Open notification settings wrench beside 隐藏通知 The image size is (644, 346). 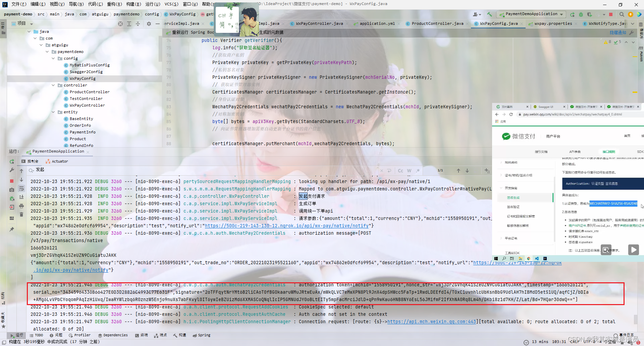pos(632,33)
